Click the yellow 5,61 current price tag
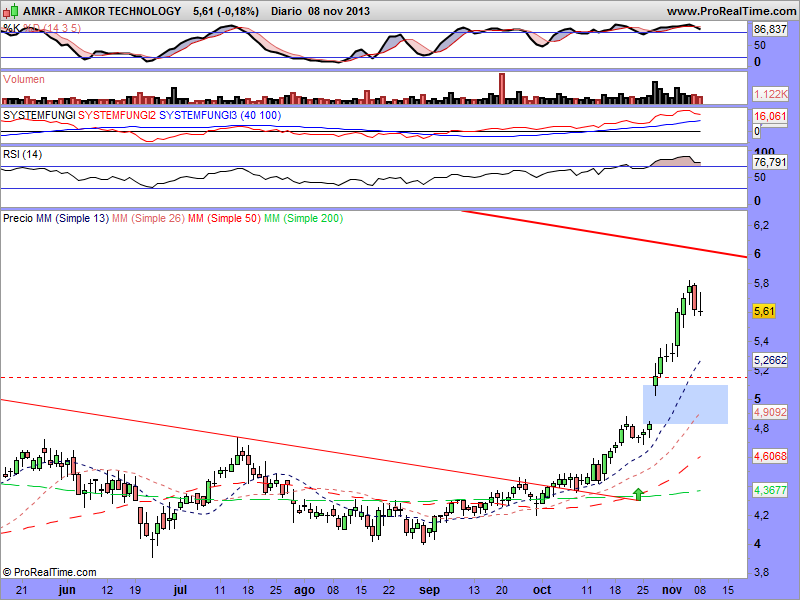The image size is (800, 600). pos(765,311)
